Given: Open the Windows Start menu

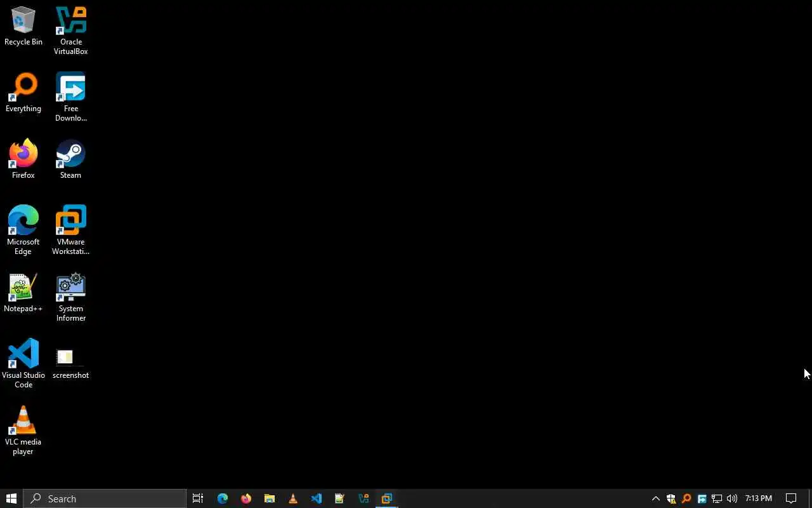Looking at the screenshot, I should [x=11, y=498].
